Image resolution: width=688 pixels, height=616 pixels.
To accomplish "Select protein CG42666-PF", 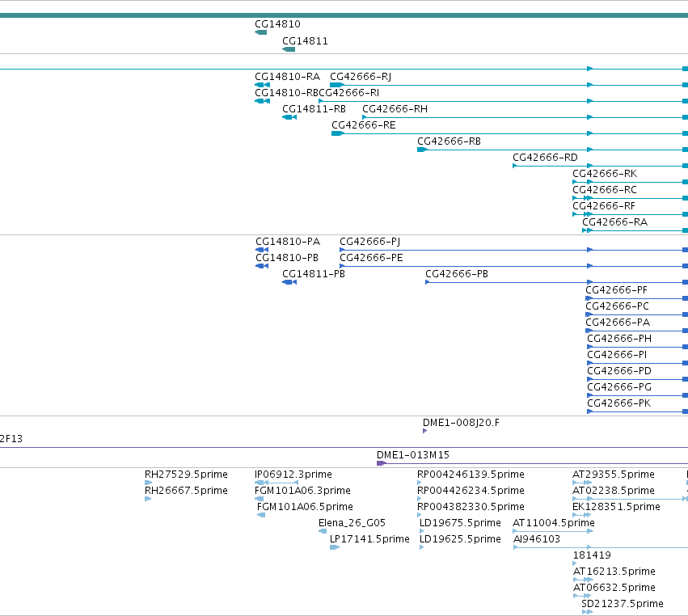I will pos(617,290).
